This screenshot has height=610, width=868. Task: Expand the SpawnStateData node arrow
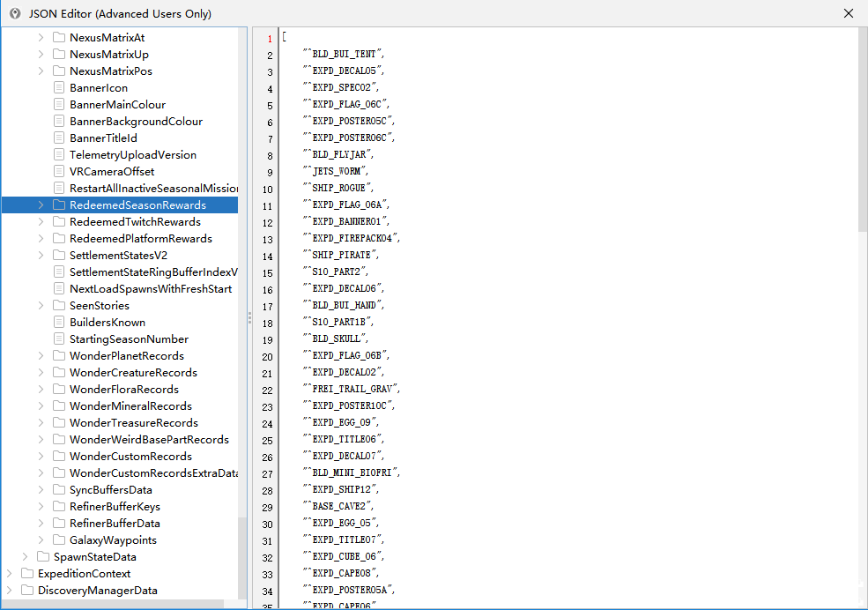click(25, 556)
